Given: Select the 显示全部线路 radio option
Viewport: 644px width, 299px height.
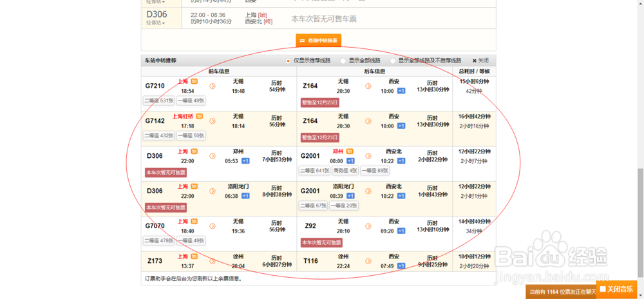Looking at the screenshot, I should pyautogui.click(x=343, y=61).
